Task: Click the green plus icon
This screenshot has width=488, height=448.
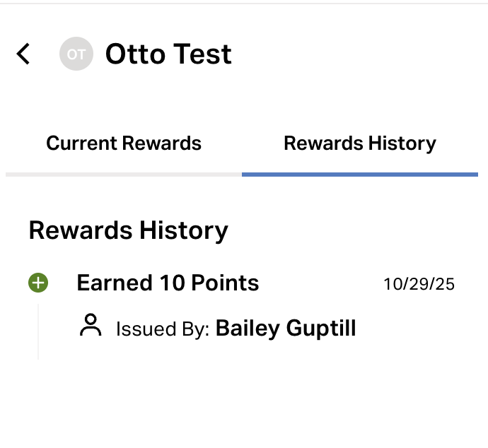Action: point(38,283)
